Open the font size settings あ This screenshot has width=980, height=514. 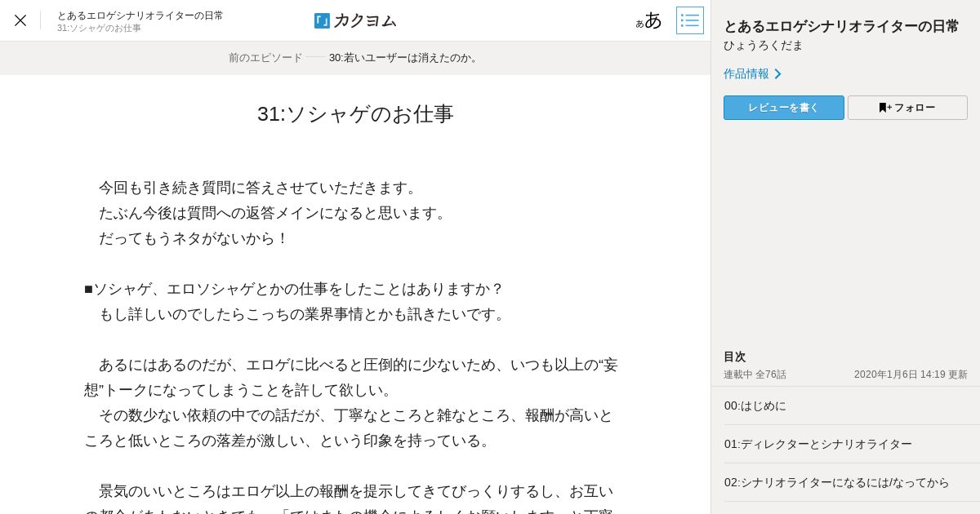tap(649, 20)
